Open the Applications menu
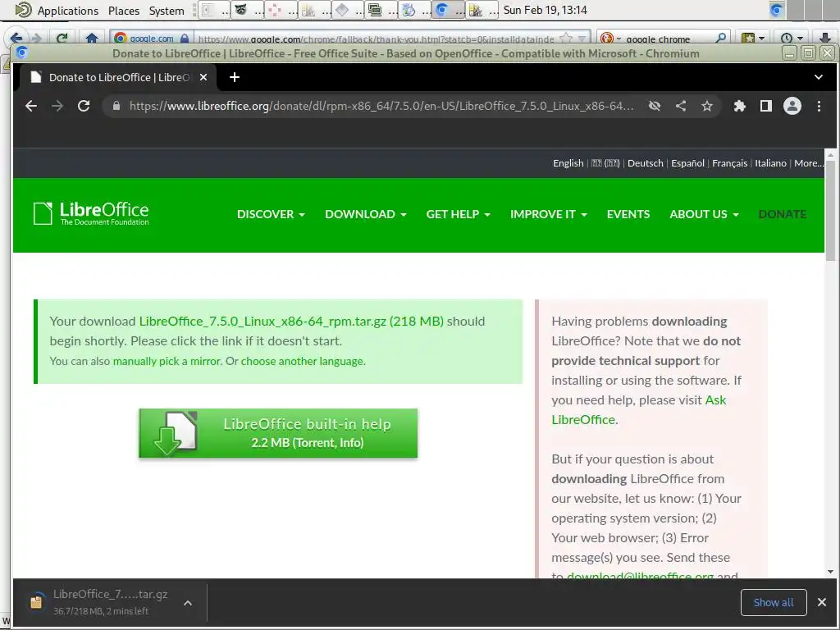Viewport: 840px width, 630px height. coord(68,10)
